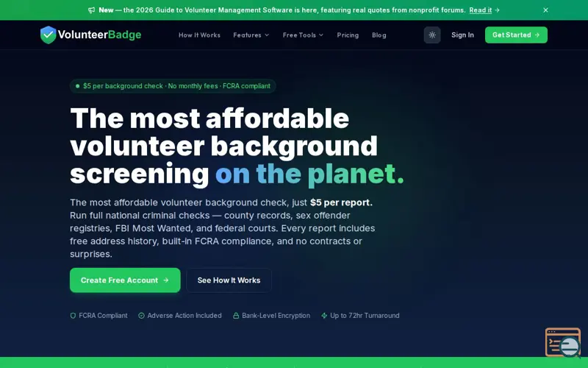Click the Bank-Level Encryption lock icon
Screen dimensions: 588x368
(x=236, y=316)
